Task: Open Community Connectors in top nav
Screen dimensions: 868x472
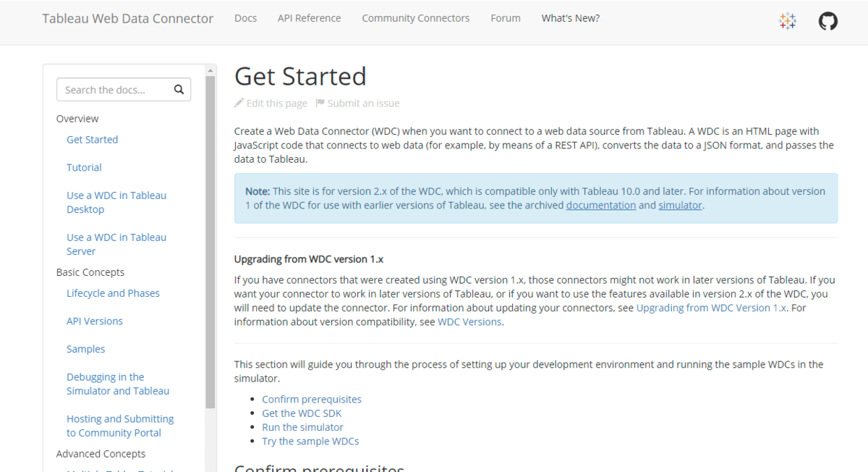Action: click(416, 18)
